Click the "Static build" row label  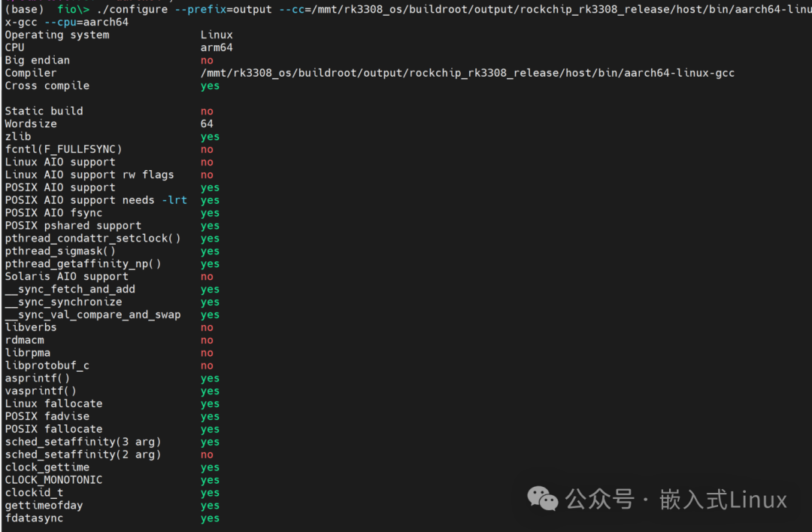pyautogui.click(x=44, y=111)
